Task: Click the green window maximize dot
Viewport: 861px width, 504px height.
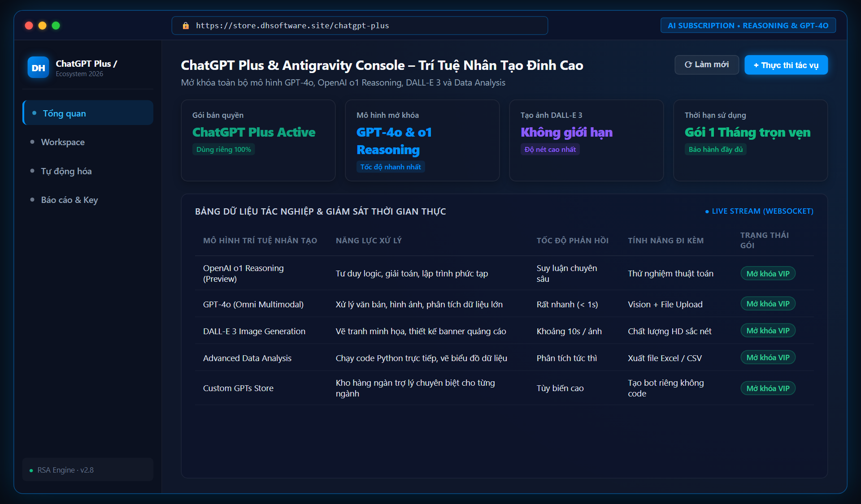Action: [56, 26]
